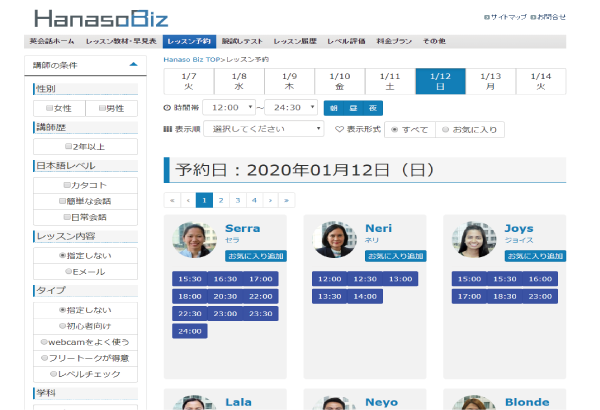Open the 診断テスト menu
Viewport: 600px width, 410px height.
tap(242, 41)
